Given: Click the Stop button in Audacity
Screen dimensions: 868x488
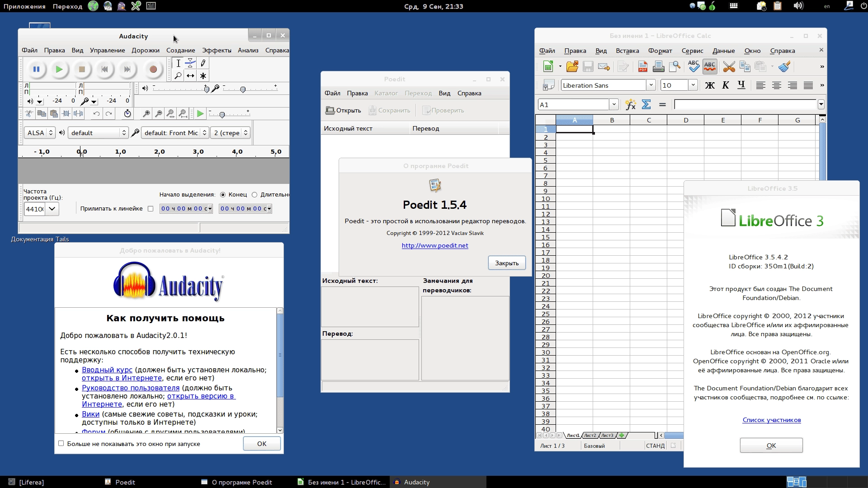Looking at the screenshot, I should (x=82, y=69).
